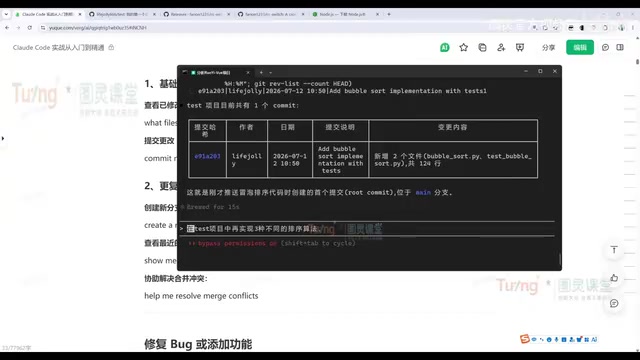Open the floating comment bubble button
Screen dimensions: 640x360
click(x=614, y=303)
